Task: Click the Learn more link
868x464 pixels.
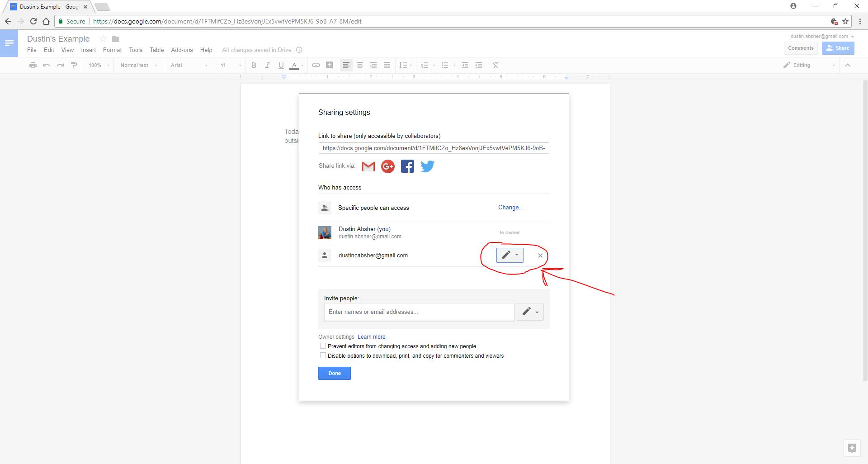Action: coord(372,337)
